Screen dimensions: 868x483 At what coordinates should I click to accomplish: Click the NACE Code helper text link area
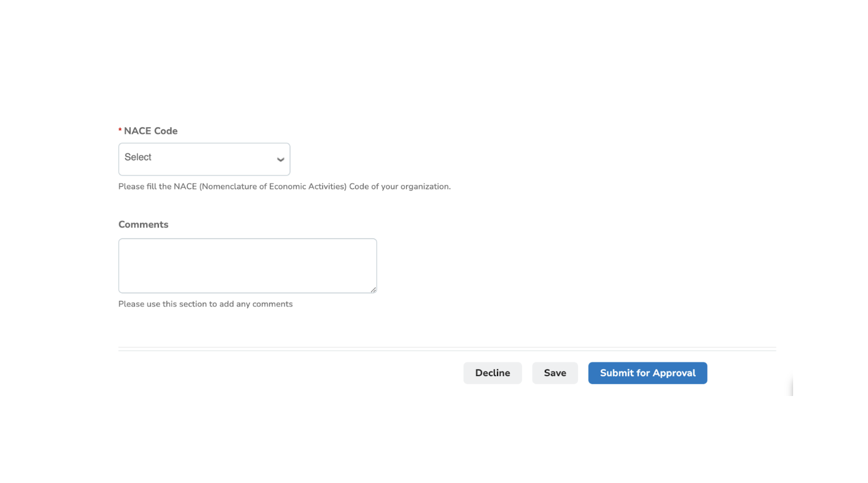[284, 186]
